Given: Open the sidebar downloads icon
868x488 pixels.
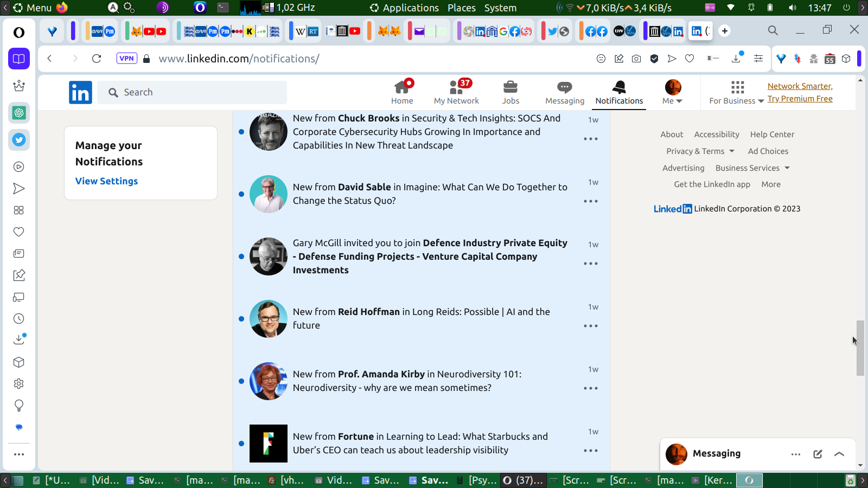Looking at the screenshot, I should pyautogui.click(x=19, y=339).
